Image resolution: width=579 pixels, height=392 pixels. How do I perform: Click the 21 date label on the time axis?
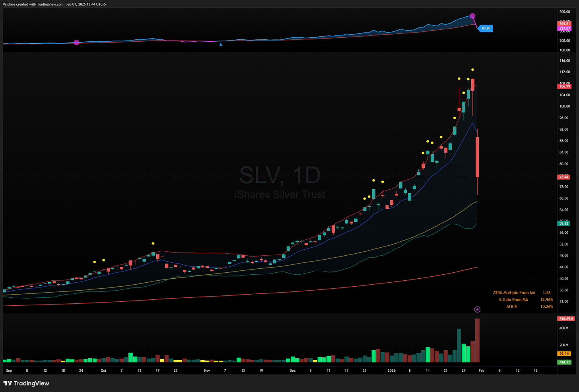point(445,371)
